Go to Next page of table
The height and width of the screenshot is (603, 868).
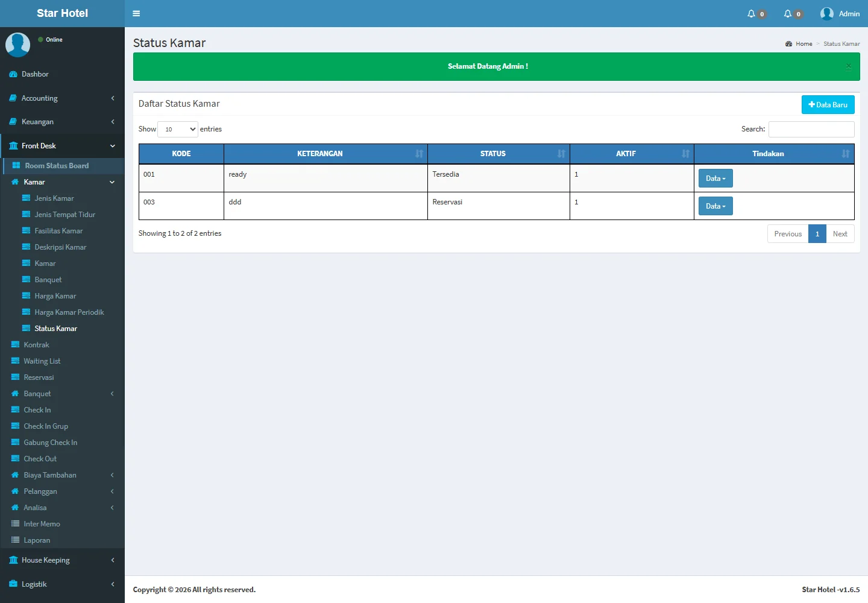pos(840,234)
